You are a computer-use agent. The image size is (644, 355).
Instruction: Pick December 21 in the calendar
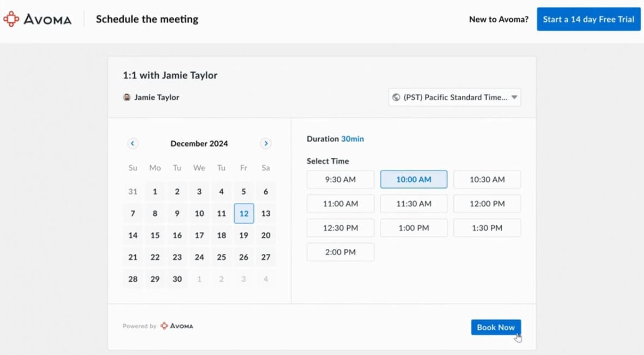(132, 257)
